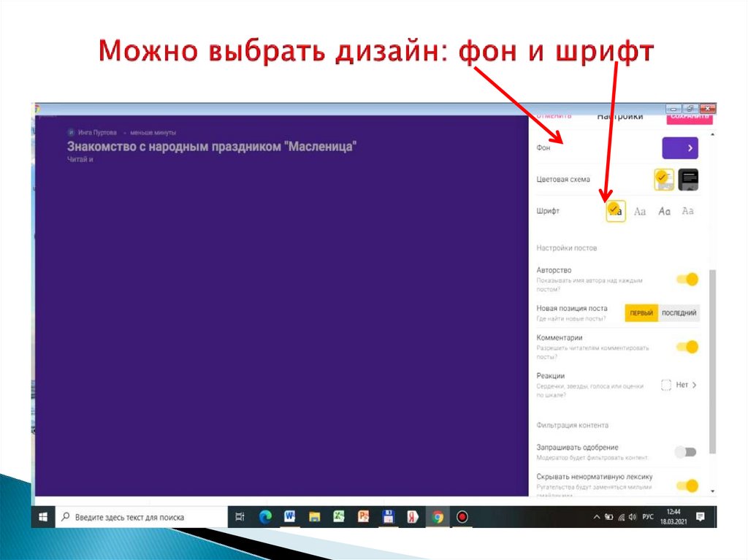Click the padlet title Знакомство с народным праздником
Screen dimensions: 748x560
tap(212, 147)
